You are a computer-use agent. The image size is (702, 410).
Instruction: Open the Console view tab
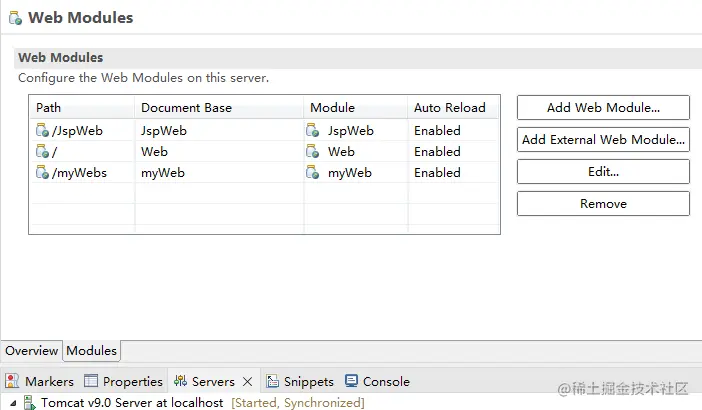pos(377,381)
